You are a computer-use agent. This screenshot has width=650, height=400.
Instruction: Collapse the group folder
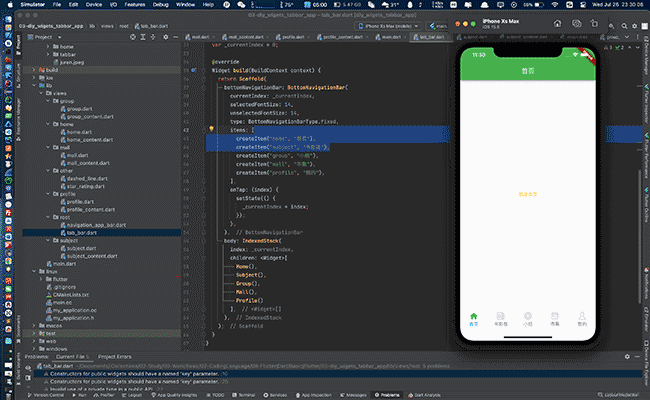click(48, 101)
